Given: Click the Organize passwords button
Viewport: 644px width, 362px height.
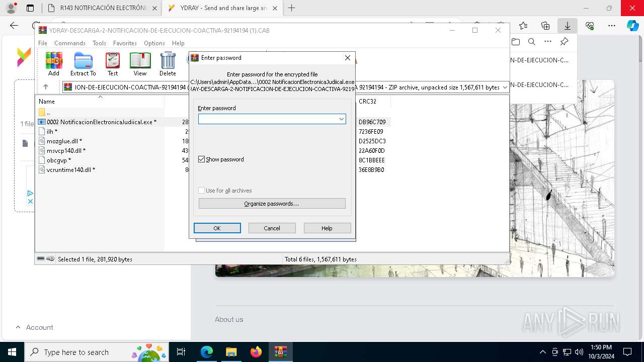Looking at the screenshot, I should 272,204.
